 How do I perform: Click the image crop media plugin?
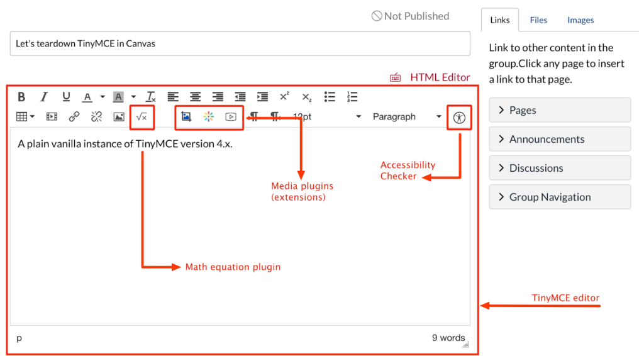[x=186, y=116]
